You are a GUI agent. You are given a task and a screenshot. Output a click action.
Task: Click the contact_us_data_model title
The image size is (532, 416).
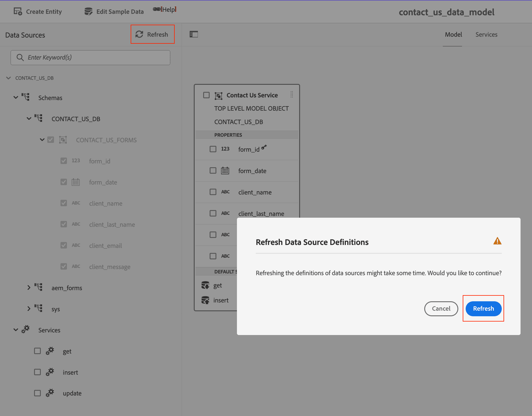446,12
